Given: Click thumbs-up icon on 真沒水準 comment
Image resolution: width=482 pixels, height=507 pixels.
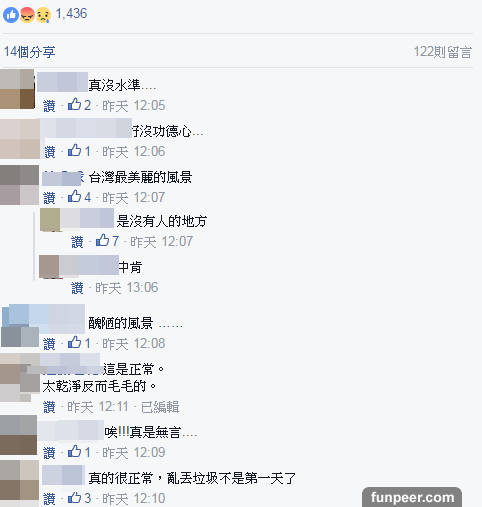Looking at the screenshot, I should (74, 105).
